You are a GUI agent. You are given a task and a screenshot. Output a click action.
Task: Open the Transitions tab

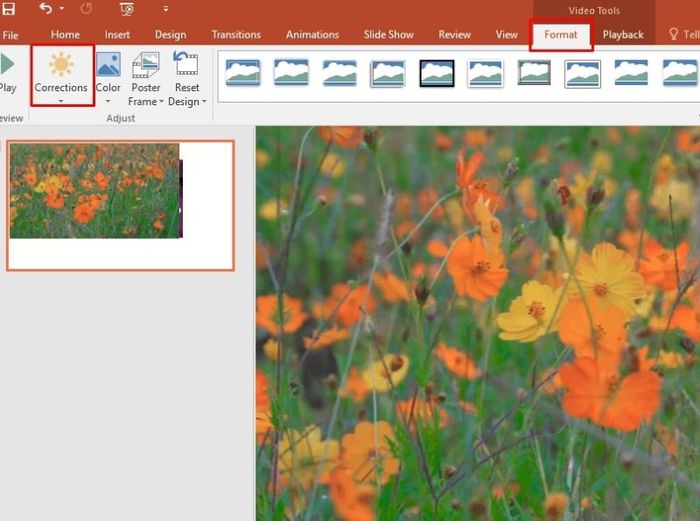click(236, 35)
